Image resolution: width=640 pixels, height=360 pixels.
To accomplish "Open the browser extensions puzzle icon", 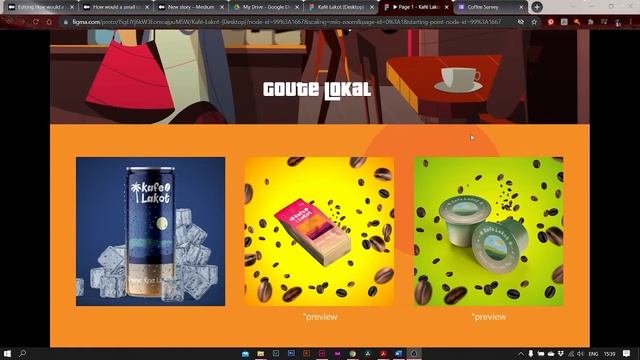I will click(590, 22).
